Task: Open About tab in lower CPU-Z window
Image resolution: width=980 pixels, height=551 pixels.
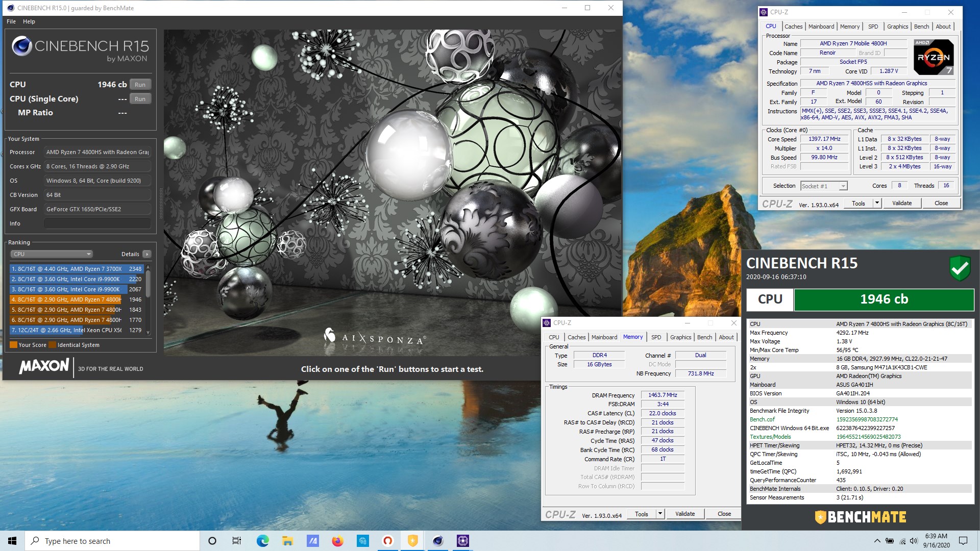Action: tap(726, 337)
